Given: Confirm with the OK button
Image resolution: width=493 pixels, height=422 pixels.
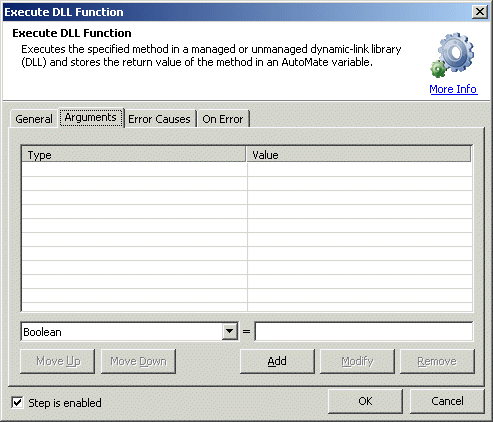Looking at the screenshot, I should 365,401.
